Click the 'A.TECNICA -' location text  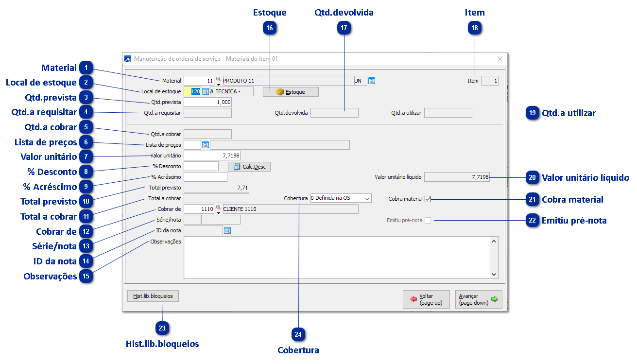click(x=225, y=92)
